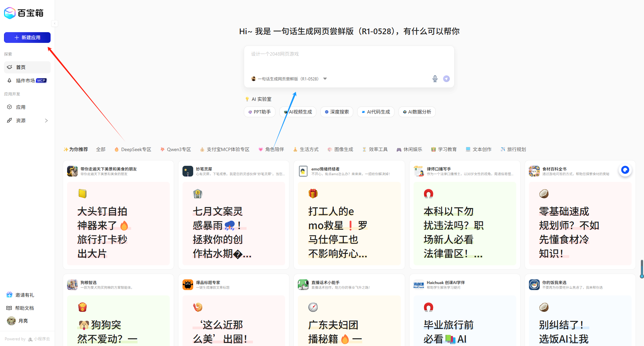Screen dimensions: 644x346
Task: Open card 毕业旅行前必看
Action: coord(465,321)
